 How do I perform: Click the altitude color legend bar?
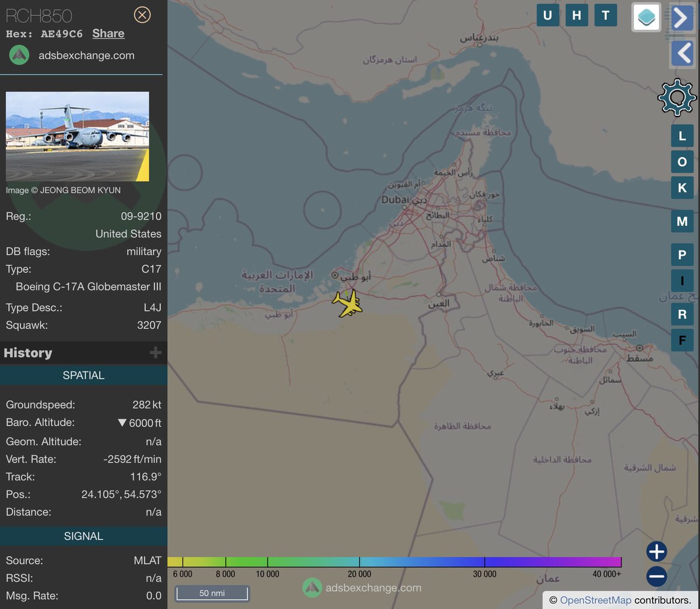394,562
